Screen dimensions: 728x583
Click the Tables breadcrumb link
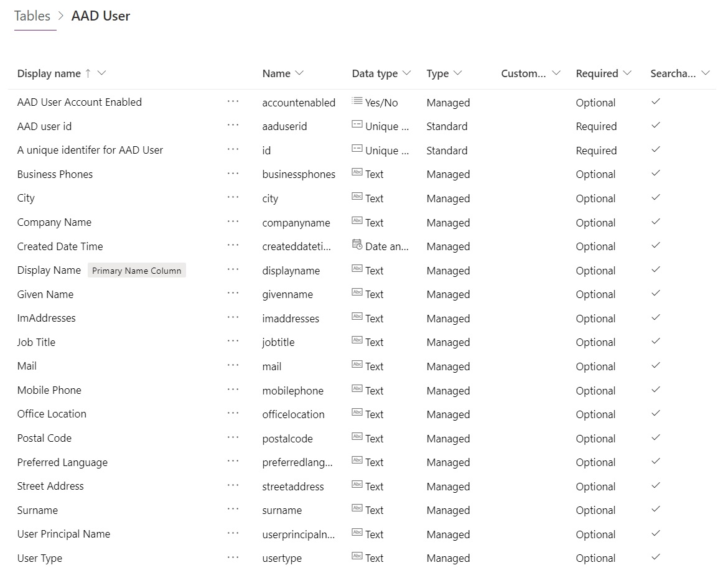point(32,16)
